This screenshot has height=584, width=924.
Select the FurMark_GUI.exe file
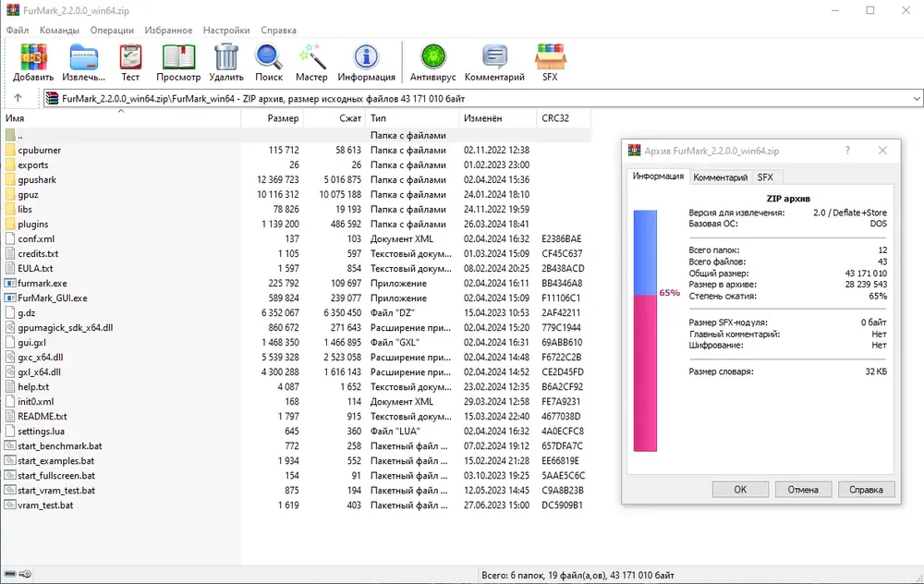pyautogui.click(x=53, y=298)
